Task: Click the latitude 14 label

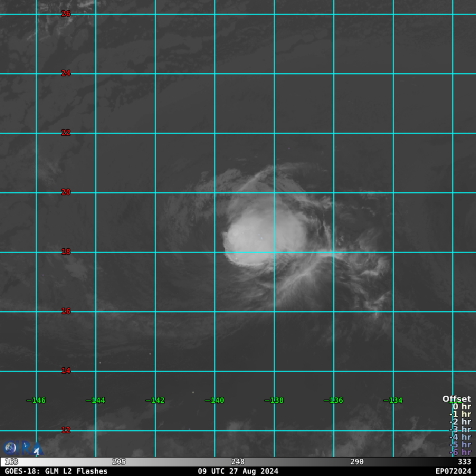Action: coord(66,371)
